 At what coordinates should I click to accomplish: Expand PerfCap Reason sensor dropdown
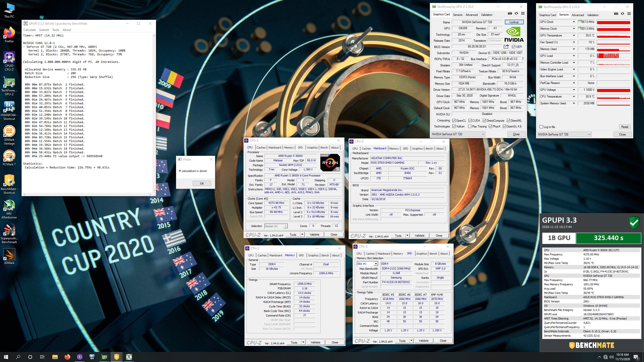[574, 83]
